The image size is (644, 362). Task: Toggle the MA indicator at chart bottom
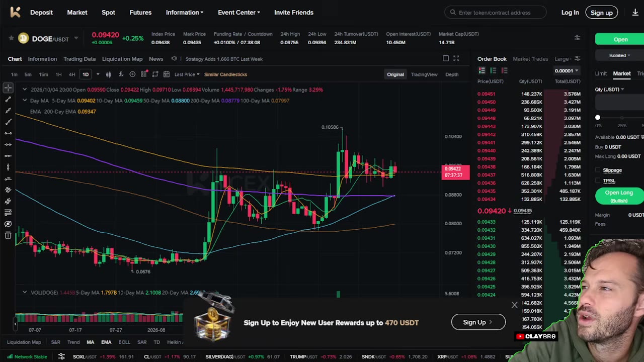(90, 342)
